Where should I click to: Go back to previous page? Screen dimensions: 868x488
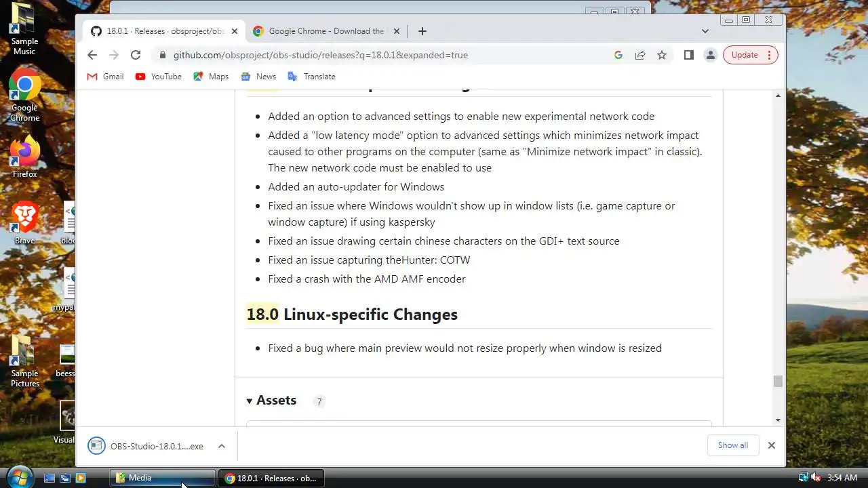tap(92, 55)
